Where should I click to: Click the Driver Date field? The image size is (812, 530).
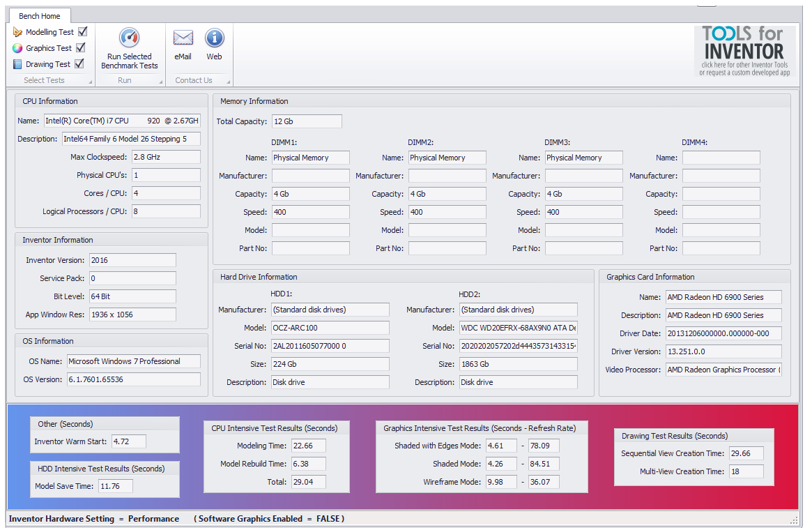(723, 333)
